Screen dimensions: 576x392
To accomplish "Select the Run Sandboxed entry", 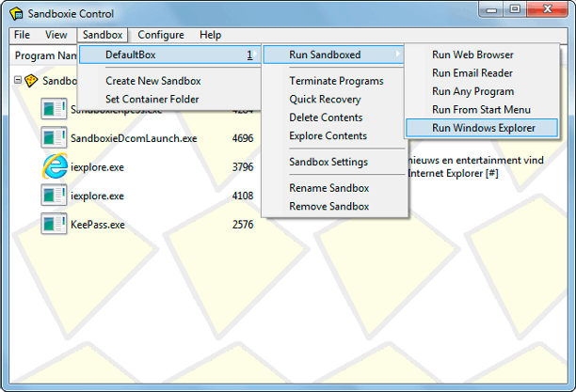I will coord(333,55).
